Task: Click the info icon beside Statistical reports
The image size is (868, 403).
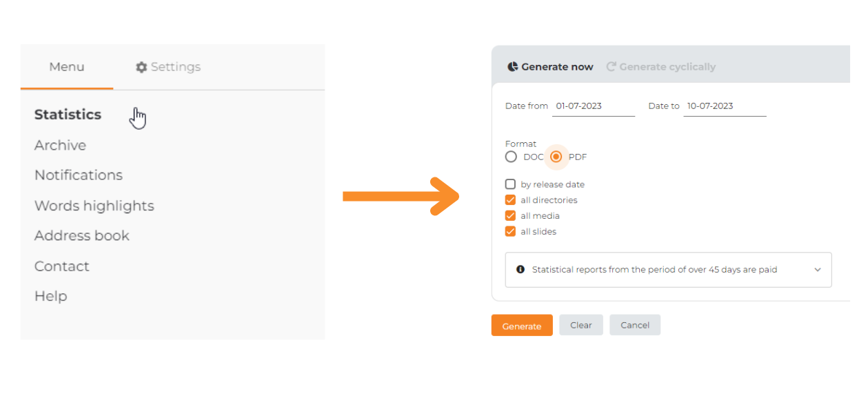Action: 521,269
